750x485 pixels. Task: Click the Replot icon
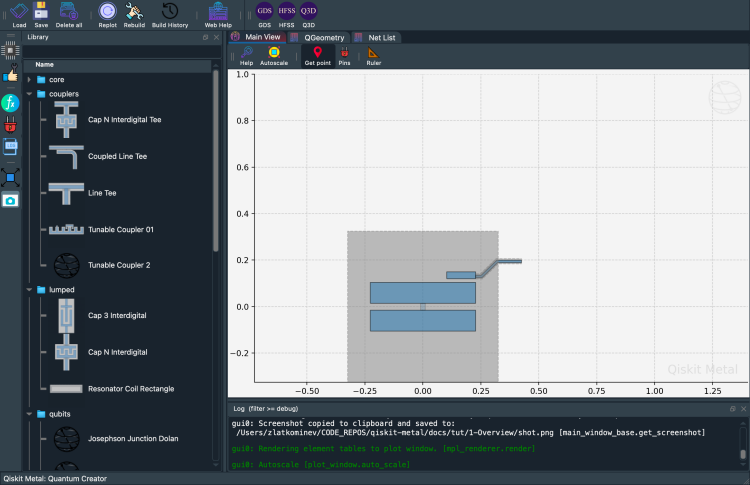pyautogui.click(x=107, y=12)
